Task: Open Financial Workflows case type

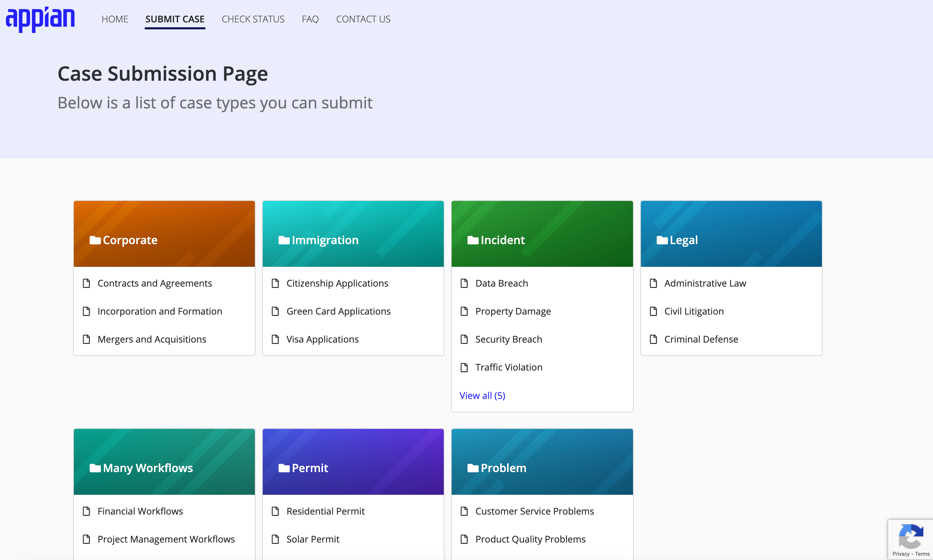Action: (x=140, y=511)
